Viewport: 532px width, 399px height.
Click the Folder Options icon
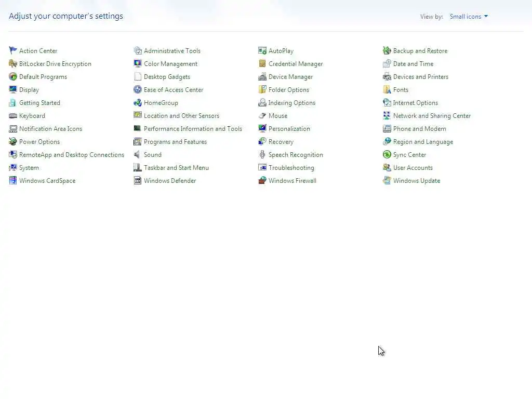(x=262, y=89)
